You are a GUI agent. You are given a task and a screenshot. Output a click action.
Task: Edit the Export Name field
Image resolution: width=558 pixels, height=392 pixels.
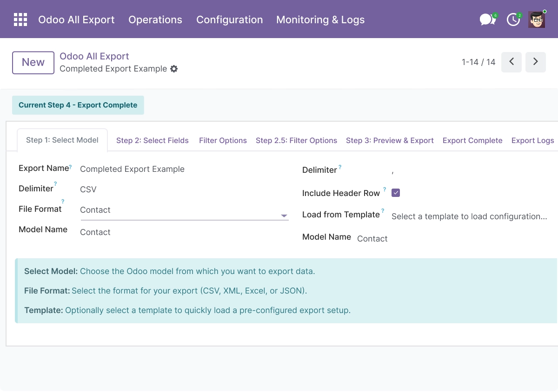[132, 169]
